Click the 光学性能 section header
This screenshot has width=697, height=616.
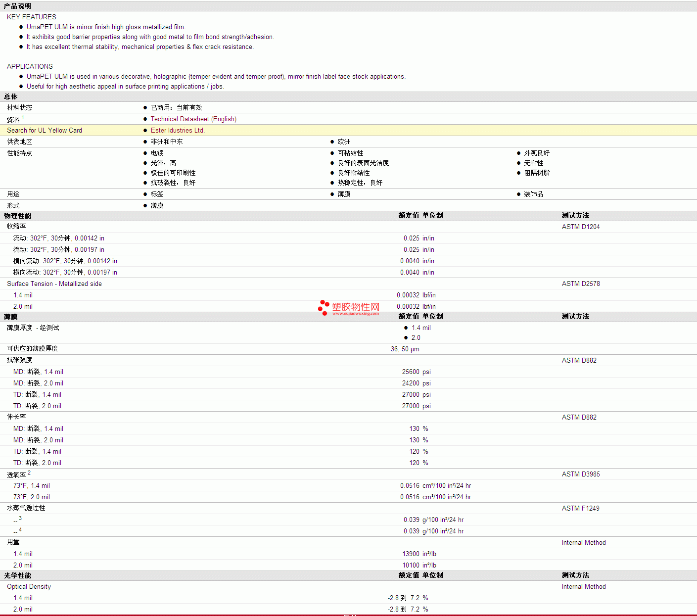(17, 575)
